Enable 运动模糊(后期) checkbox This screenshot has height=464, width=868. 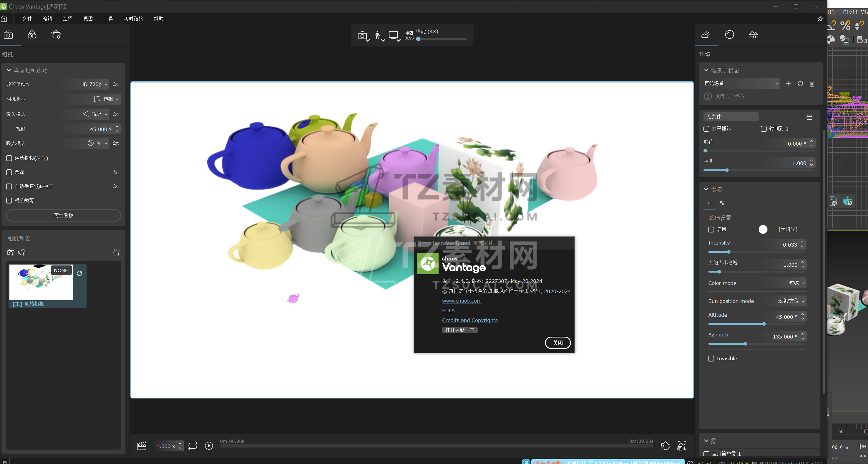[x=9, y=158]
